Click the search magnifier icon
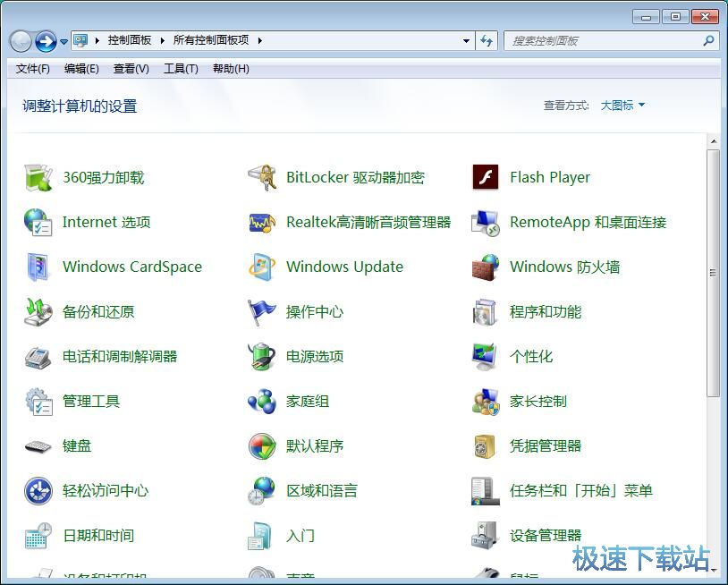The image size is (728, 585). pos(708,41)
